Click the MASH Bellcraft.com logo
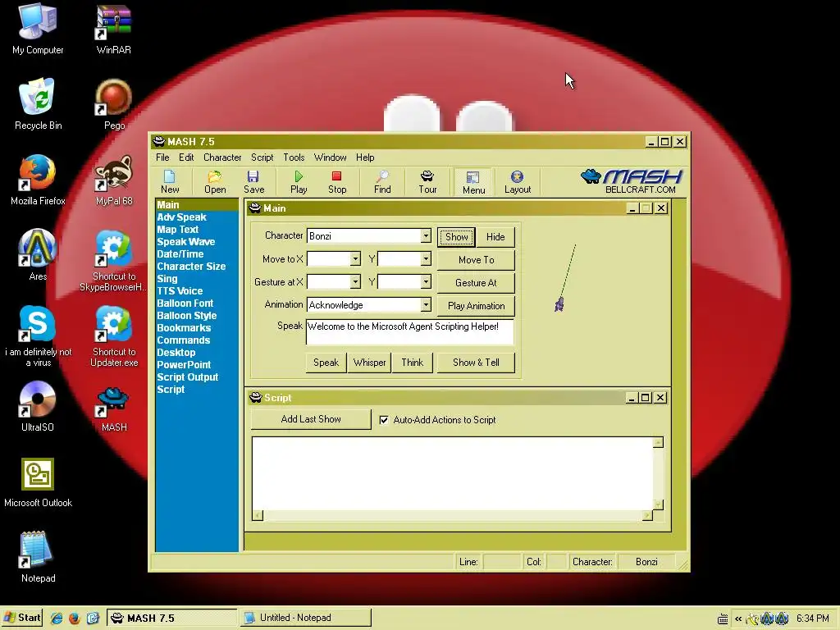840x630 pixels. tap(632, 181)
